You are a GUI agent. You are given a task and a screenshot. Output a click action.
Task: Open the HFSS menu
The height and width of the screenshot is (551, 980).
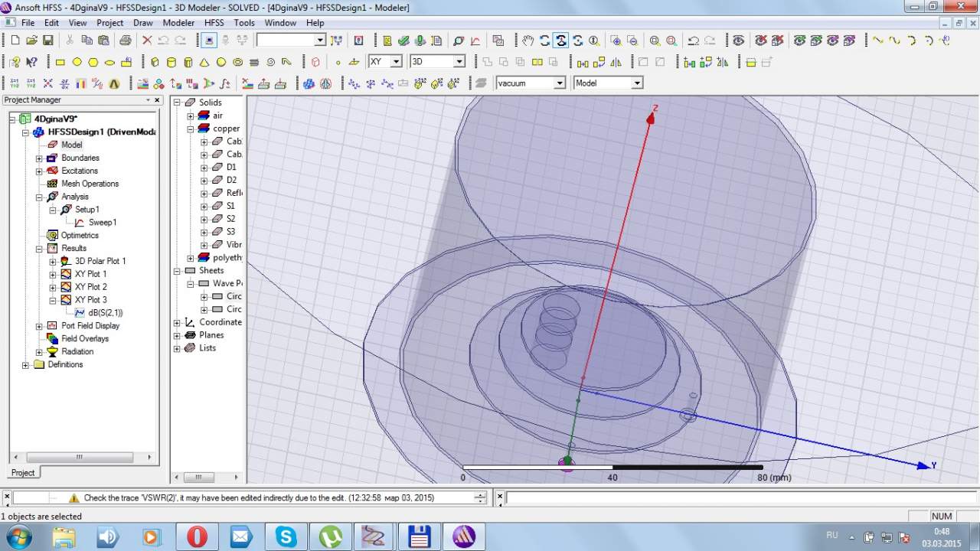[x=214, y=23]
